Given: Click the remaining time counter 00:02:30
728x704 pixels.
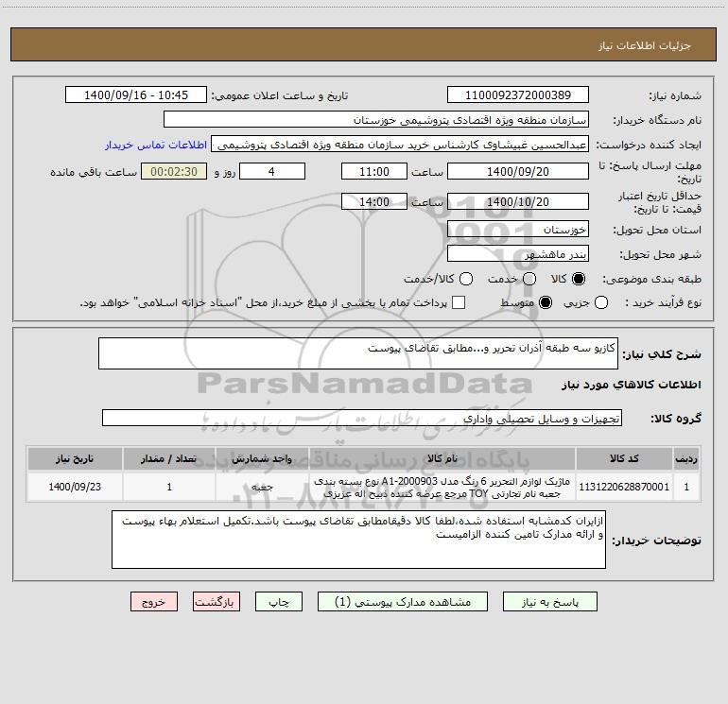Looking at the screenshot, I should [x=174, y=171].
